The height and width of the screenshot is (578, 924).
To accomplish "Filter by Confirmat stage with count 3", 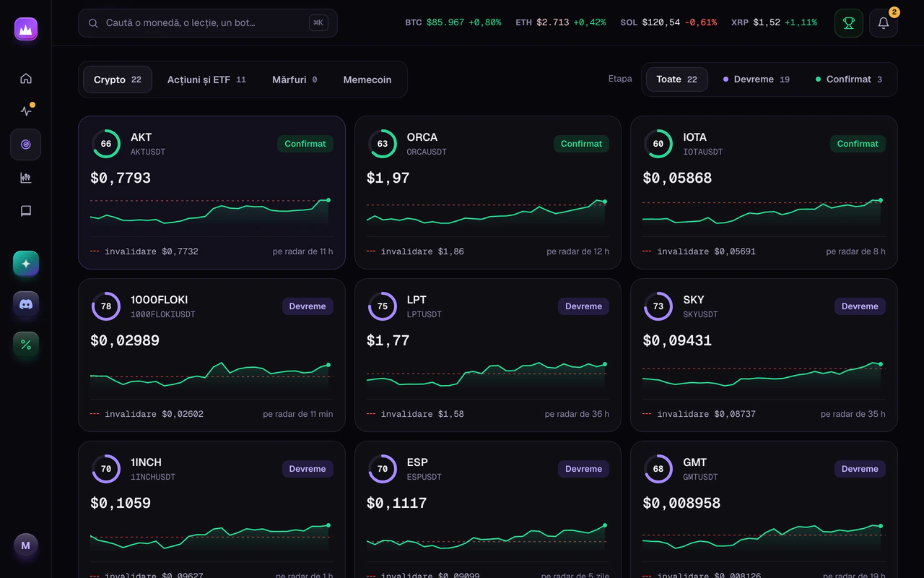I will tap(849, 79).
